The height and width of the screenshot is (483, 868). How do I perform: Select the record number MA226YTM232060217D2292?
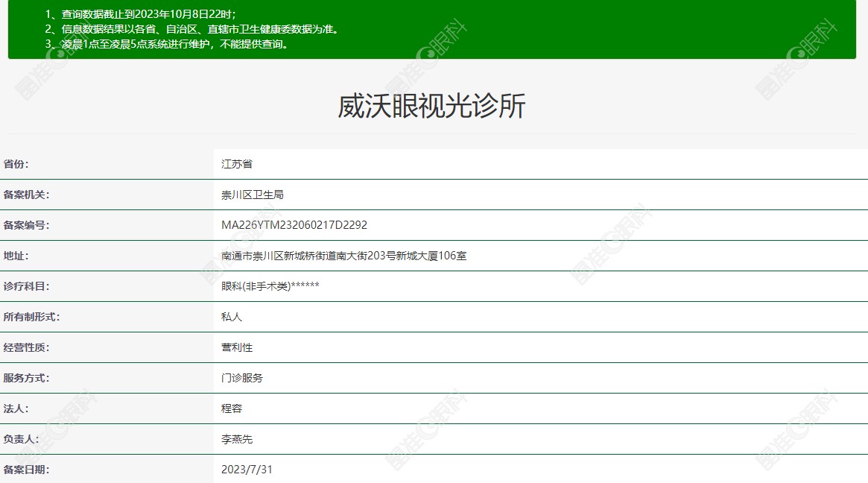[294, 225]
